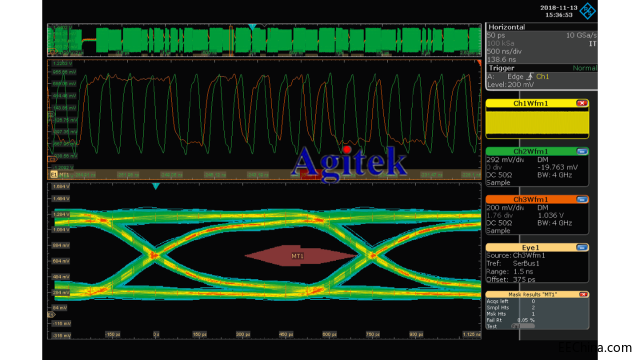Change the Normal trigger mode

584,68
